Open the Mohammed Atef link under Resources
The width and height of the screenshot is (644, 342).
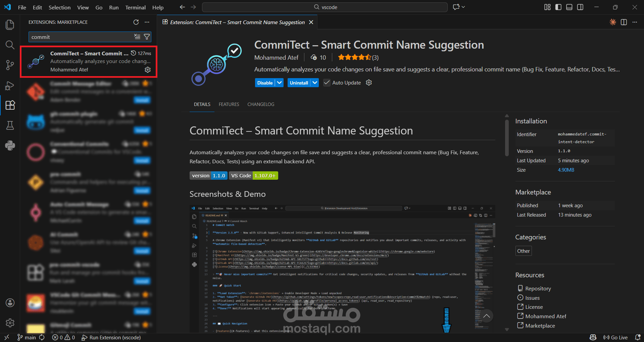(x=545, y=316)
